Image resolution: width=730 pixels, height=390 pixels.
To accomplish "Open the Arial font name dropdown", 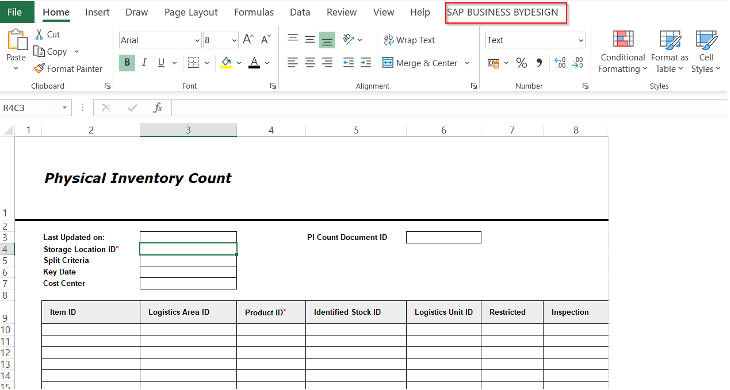I will pyautogui.click(x=197, y=40).
